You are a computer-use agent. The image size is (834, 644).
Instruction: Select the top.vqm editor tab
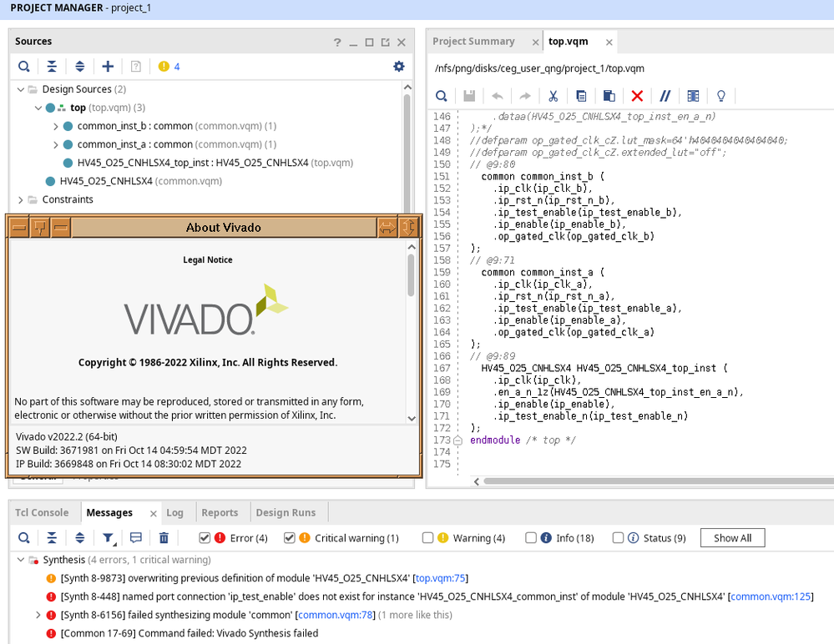tap(568, 42)
